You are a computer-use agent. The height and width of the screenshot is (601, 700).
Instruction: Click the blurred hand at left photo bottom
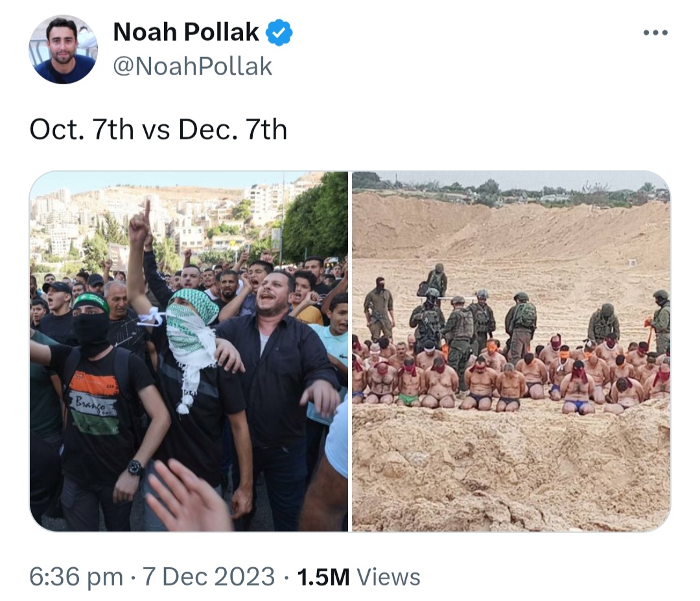(x=187, y=495)
